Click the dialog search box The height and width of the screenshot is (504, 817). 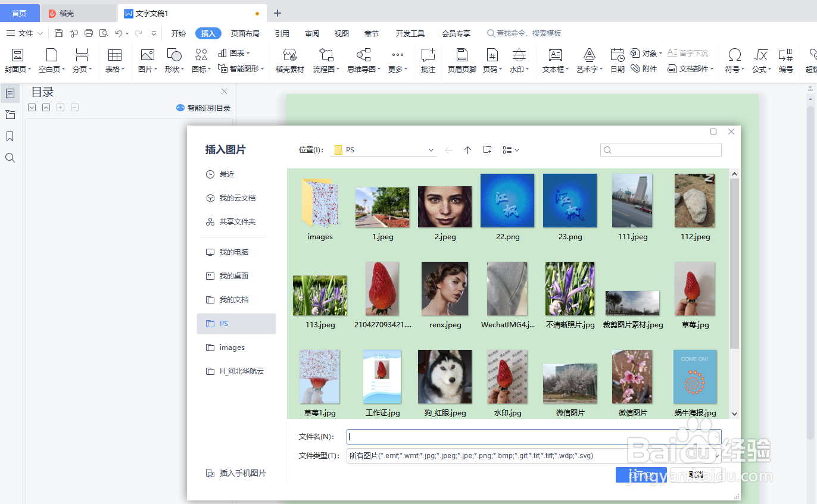coord(661,150)
